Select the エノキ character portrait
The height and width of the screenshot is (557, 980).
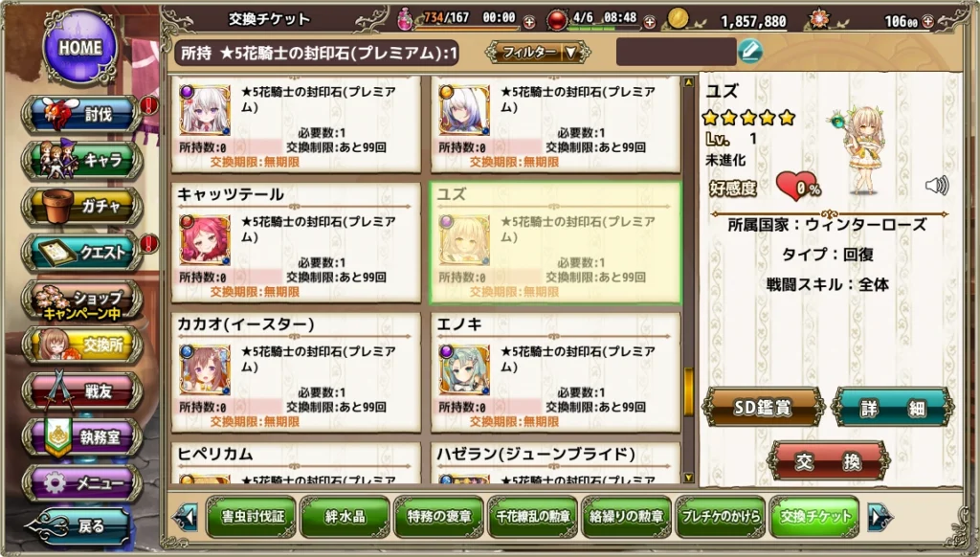point(464,369)
